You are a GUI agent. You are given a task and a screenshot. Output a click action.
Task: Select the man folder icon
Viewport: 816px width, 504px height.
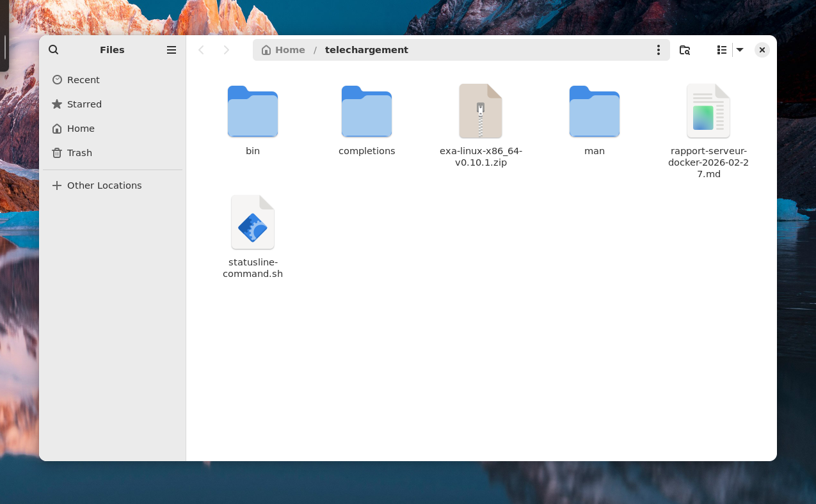595,111
